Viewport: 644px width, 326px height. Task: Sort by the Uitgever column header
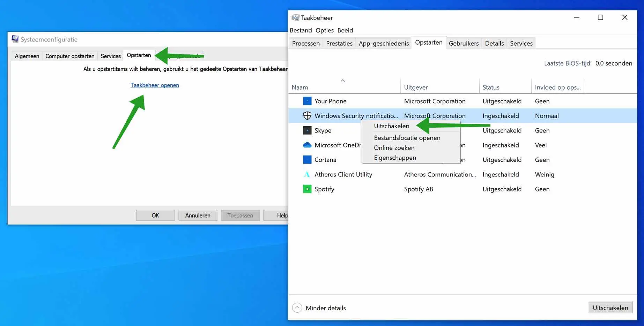[x=440, y=87]
